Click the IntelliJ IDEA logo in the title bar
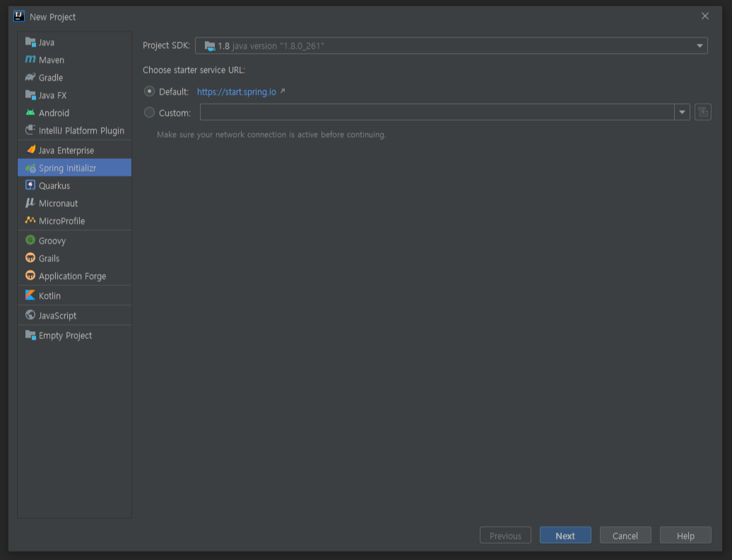The width and height of the screenshot is (732, 560). (x=18, y=16)
